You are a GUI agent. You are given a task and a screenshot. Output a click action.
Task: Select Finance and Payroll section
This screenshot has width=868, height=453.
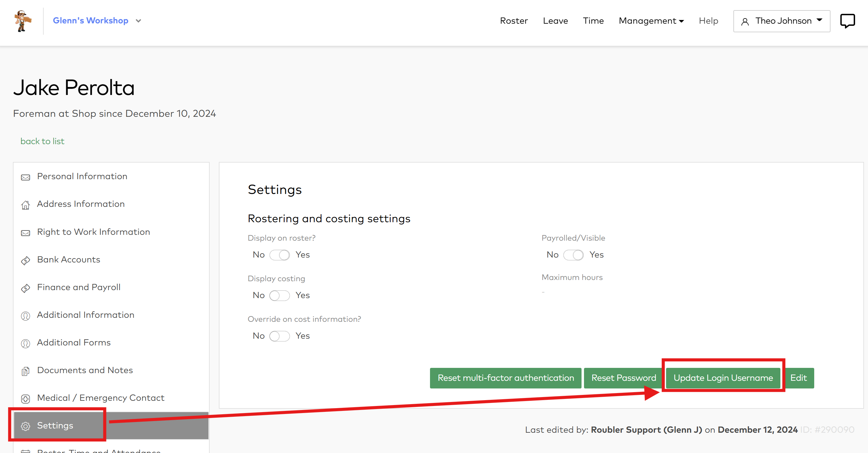click(x=78, y=287)
